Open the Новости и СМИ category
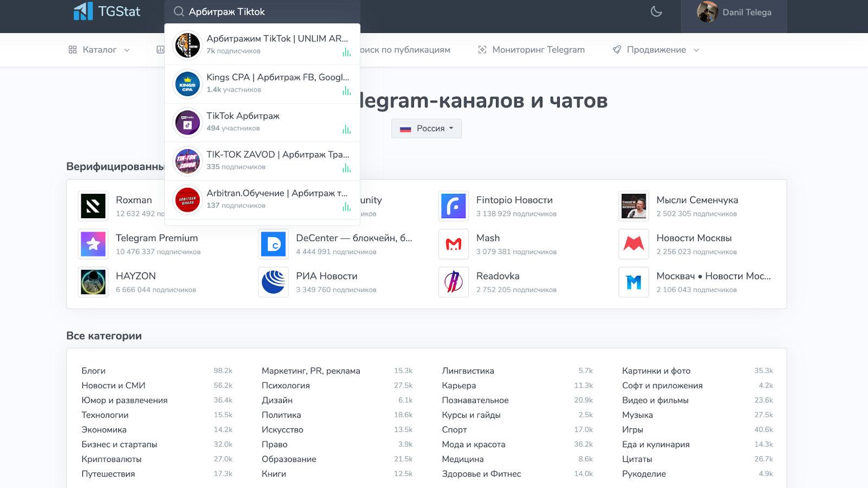868x488 pixels. coord(113,385)
